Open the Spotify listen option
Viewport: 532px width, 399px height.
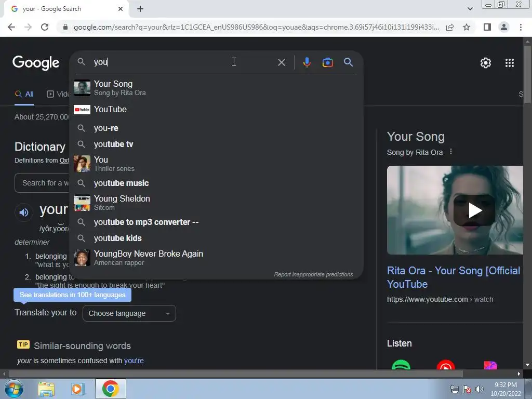point(401,365)
